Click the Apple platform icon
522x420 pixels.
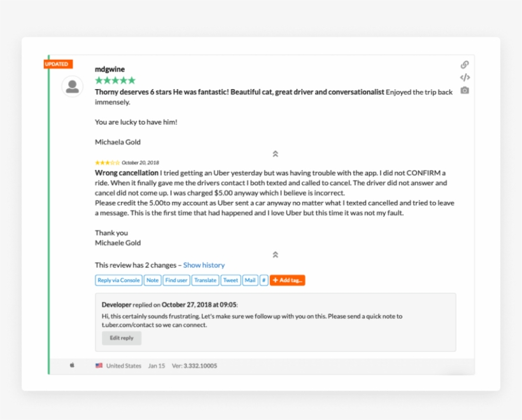tap(72, 365)
